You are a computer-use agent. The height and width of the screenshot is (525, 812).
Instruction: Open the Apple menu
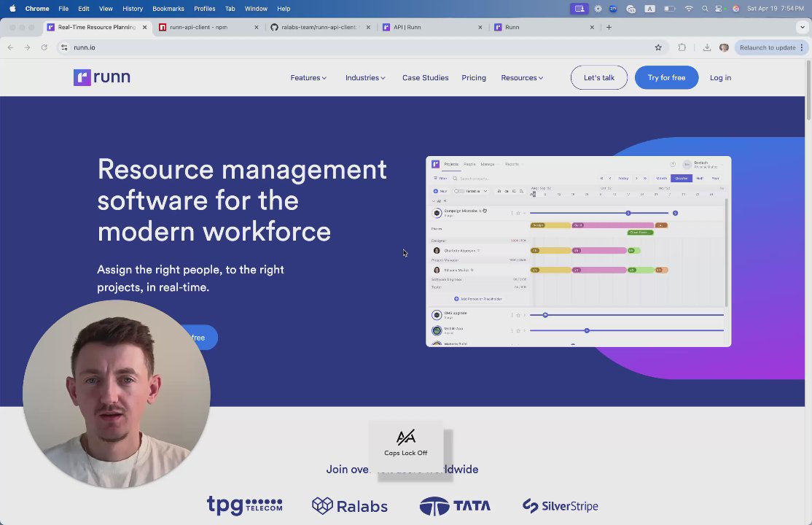click(x=12, y=8)
